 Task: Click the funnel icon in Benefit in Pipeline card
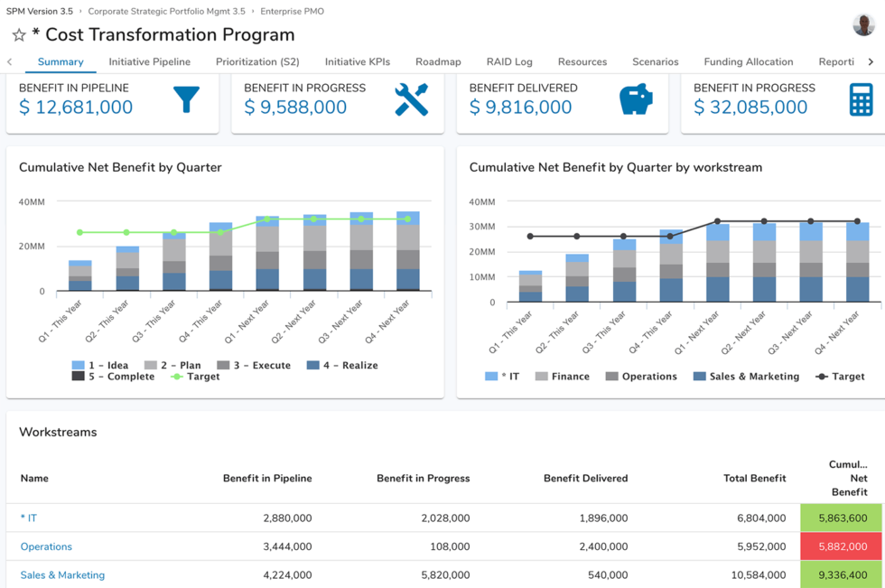[x=186, y=99]
